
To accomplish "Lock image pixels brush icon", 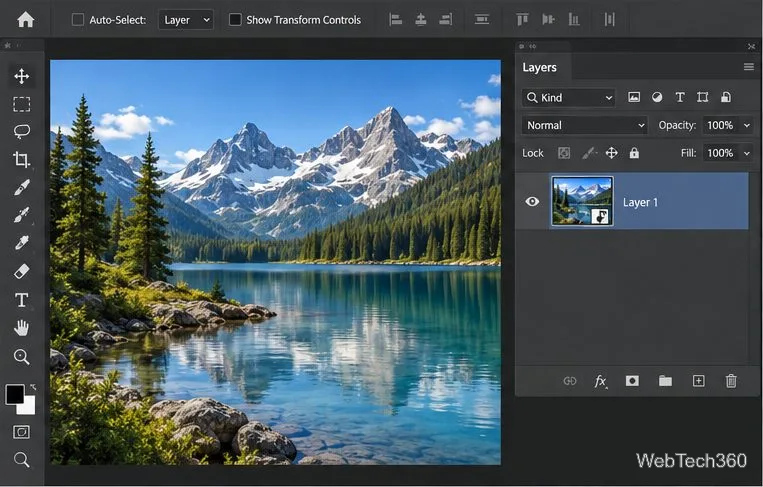I will point(589,153).
